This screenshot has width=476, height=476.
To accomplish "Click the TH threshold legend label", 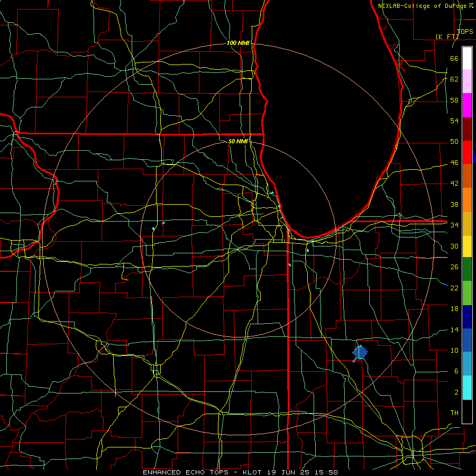I will point(454,413).
